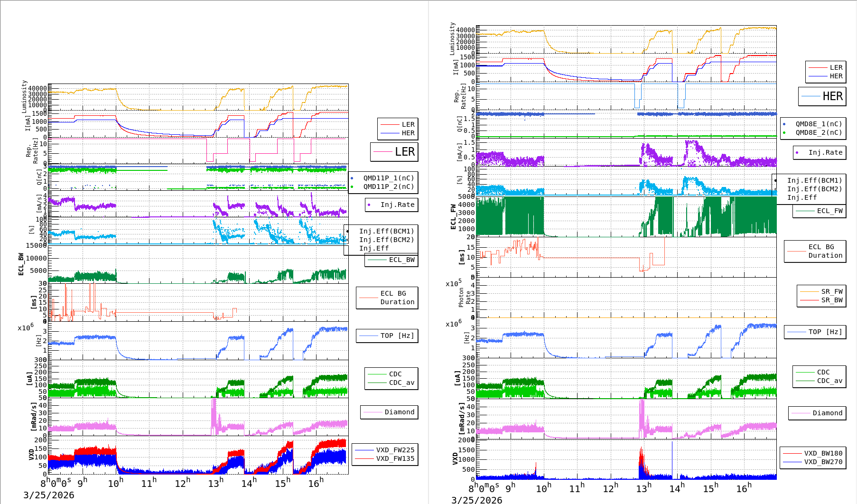Choose the VXD_BW270 legend entry
Image resolution: width=857 pixels, height=504 pixels.
pyautogui.click(x=823, y=462)
